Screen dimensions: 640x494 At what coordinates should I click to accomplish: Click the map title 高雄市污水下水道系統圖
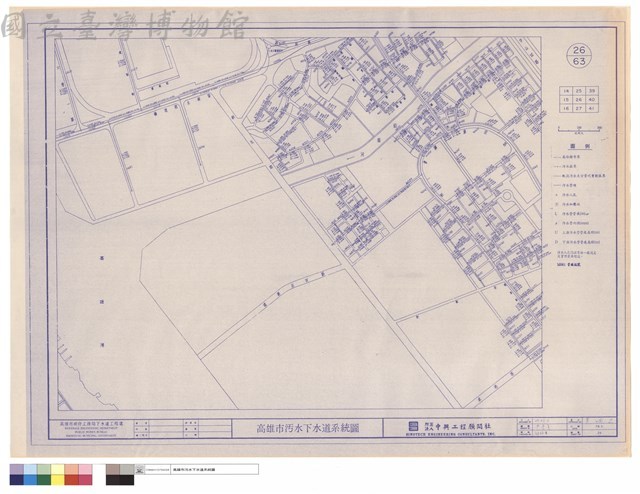(307, 428)
